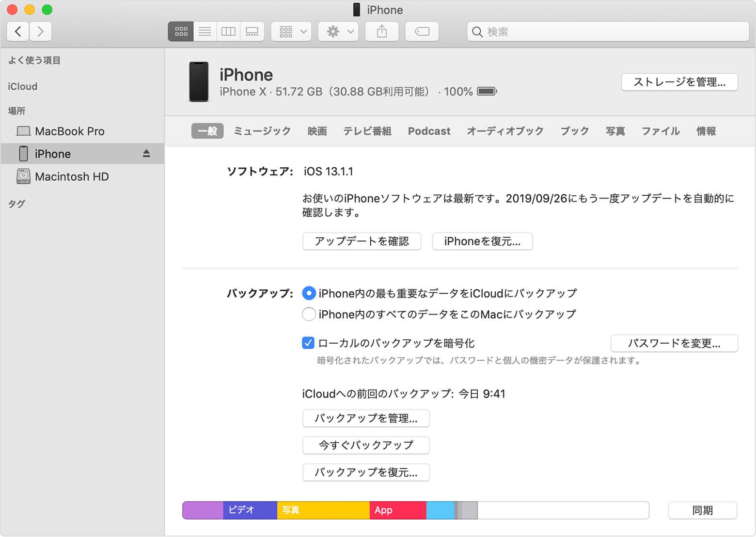Click the iPhone device image in header
The image size is (756, 537).
[199, 81]
